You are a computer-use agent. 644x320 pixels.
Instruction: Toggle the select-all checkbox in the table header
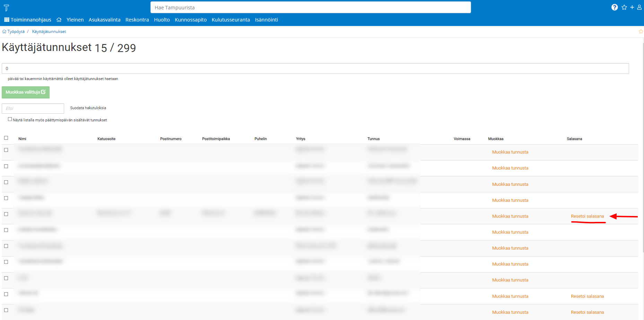coord(6,138)
